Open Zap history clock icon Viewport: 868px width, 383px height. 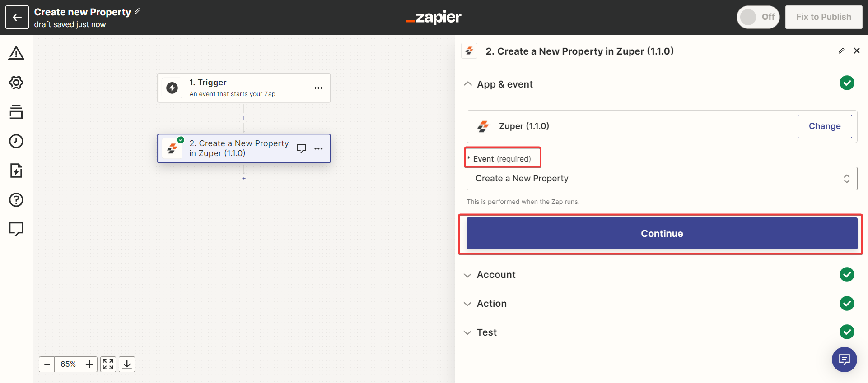coord(16,141)
